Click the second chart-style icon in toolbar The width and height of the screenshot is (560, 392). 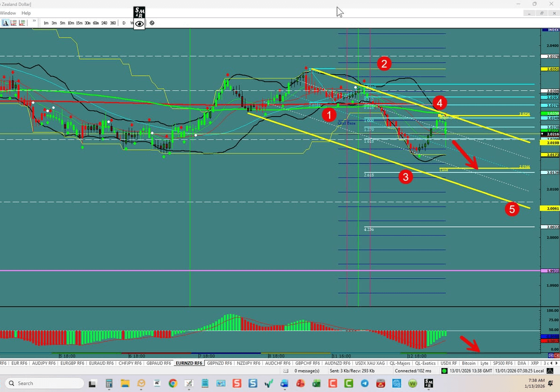click(x=14, y=22)
